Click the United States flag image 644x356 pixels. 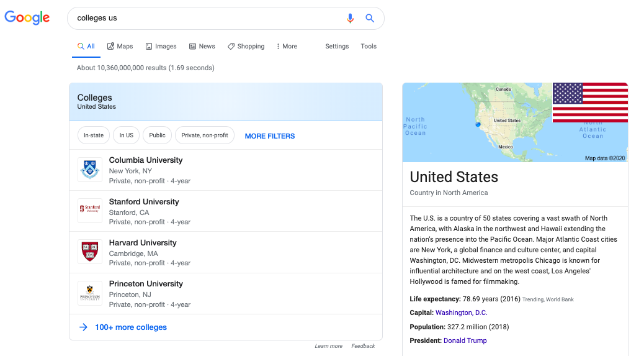[590, 103]
